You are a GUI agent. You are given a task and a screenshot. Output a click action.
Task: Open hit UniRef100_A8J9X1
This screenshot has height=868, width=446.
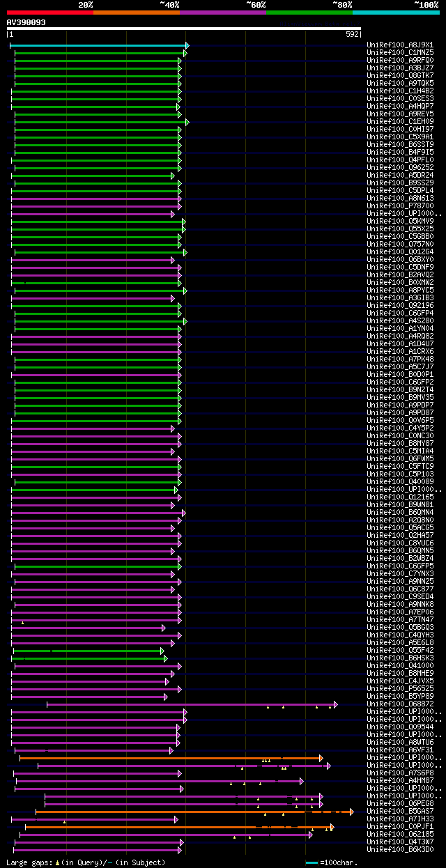(400, 45)
